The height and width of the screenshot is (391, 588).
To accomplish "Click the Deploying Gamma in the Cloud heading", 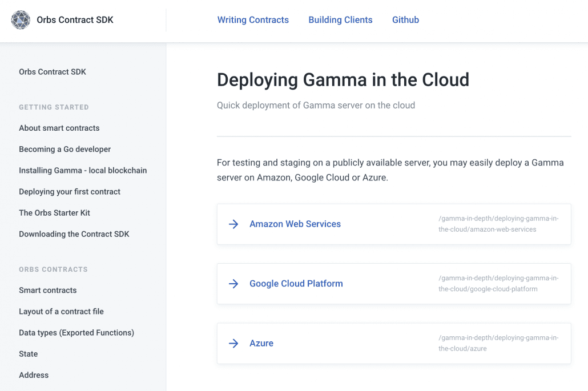I will pyautogui.click(x=343, y=80).
